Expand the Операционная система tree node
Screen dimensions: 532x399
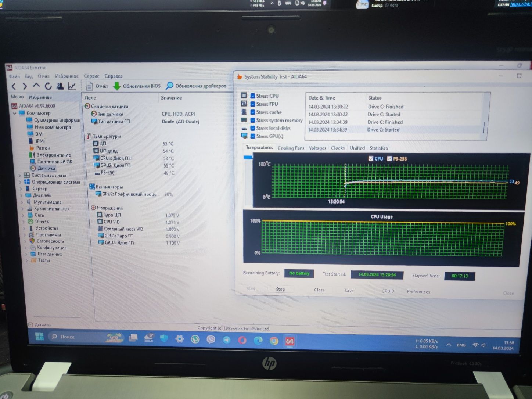tap(21, 182)
